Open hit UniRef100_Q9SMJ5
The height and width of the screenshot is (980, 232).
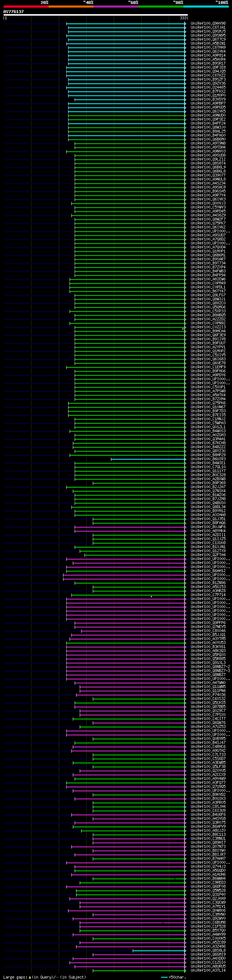(x=208, y=32)
